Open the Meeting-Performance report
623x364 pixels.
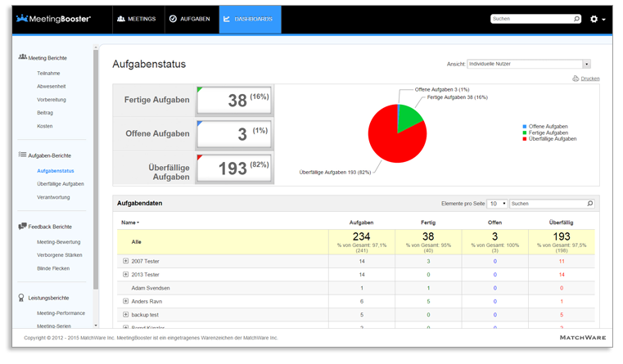61,313
